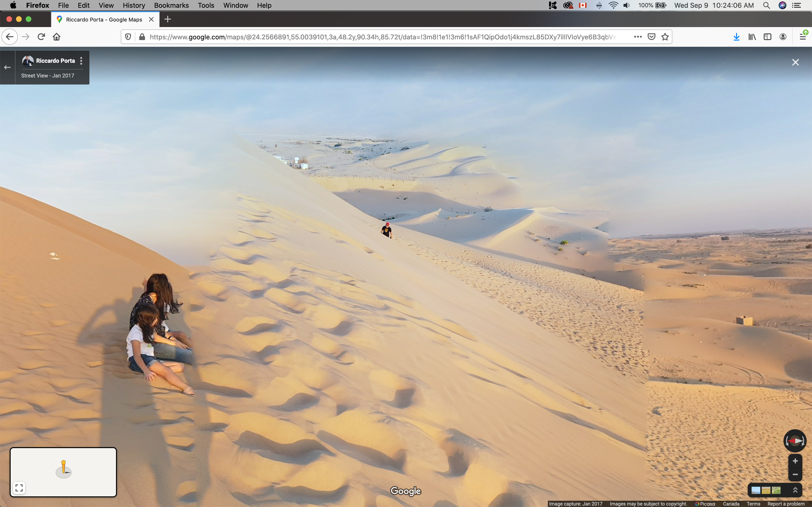Expand the minimap to full screen
Image resolution: width=812 pixels, height=507 pixels.
coord(19,487)
